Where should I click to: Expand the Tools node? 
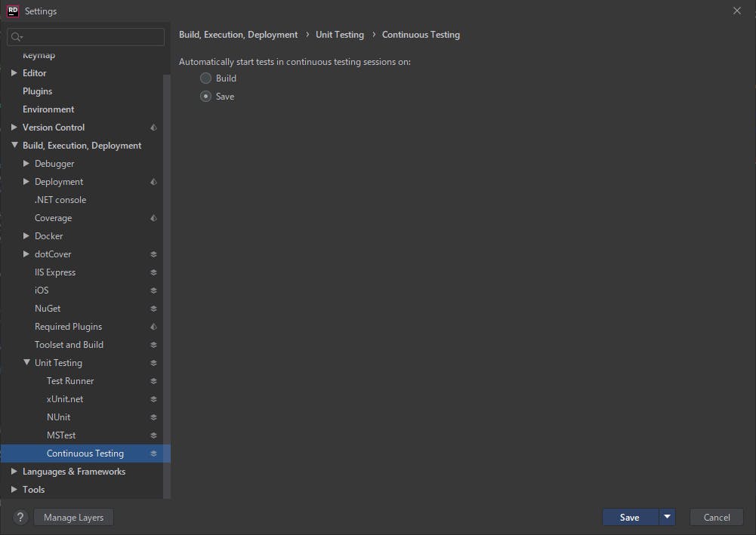pyautogui.click(x=14, y=489)
